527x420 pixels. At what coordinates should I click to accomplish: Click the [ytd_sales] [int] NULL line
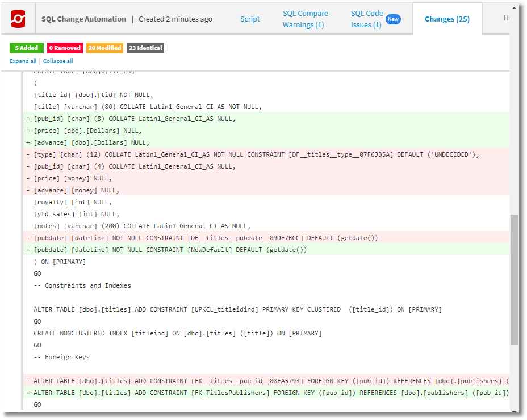point(266,215)
